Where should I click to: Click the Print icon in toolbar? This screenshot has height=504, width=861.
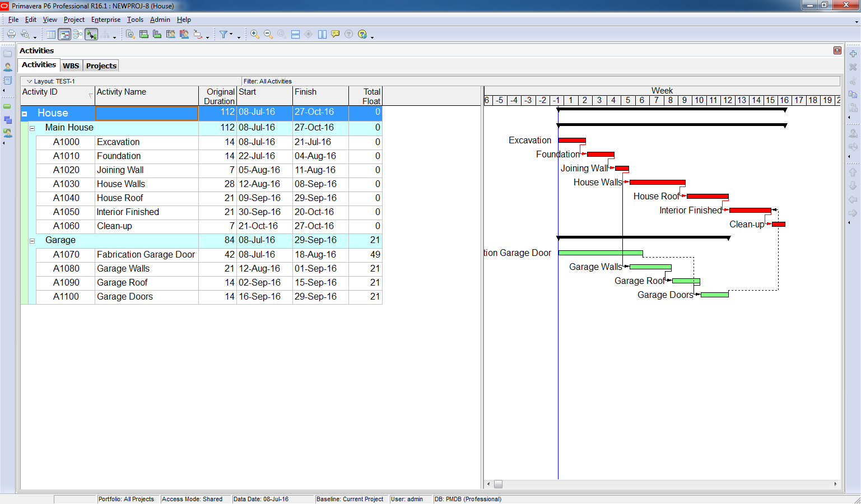point(11,34)
